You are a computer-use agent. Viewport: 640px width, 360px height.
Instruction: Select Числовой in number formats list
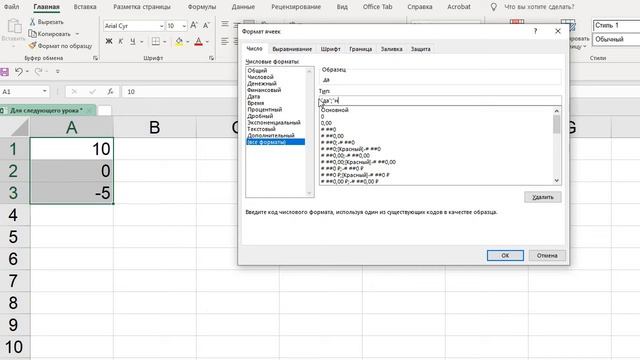point(260,77)
